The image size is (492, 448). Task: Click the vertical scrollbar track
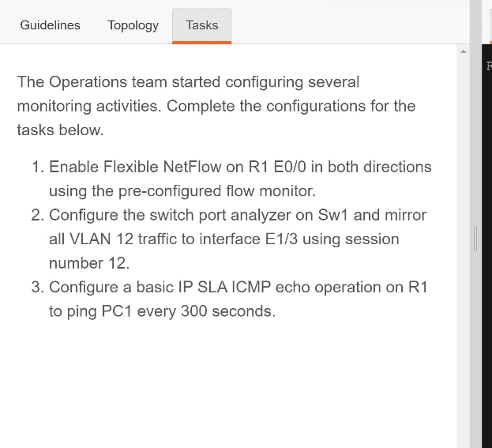pyautogui.click(x=464, y=237)
